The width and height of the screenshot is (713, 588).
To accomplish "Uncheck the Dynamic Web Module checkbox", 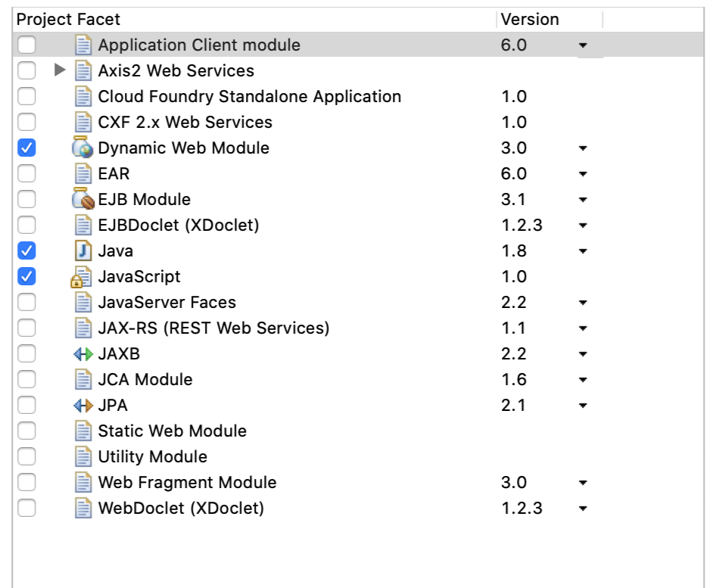I will click(x=26, y=148).
